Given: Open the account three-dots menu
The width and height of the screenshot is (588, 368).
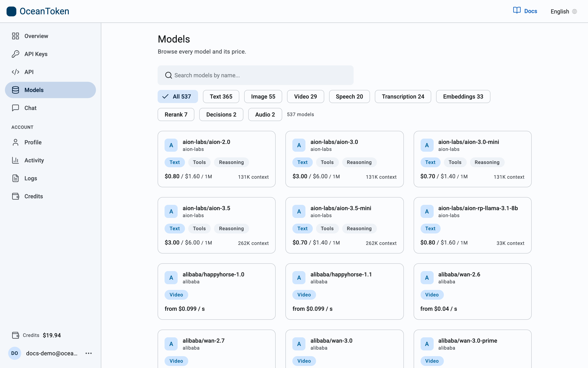Looking at the screenshot, I should [89, 353].
